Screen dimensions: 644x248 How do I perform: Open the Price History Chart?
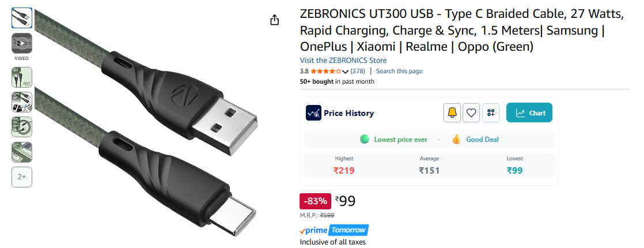point(529,113)
